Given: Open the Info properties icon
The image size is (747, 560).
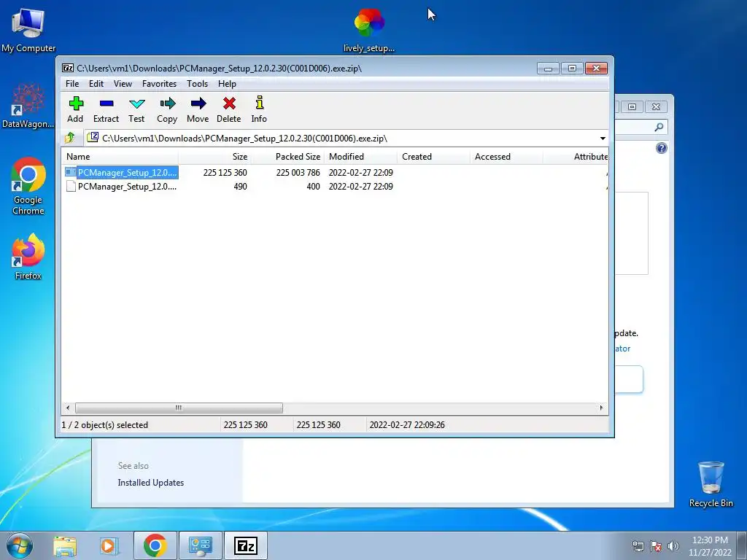Looking at the screenshot, I should (x=259, y=103).
